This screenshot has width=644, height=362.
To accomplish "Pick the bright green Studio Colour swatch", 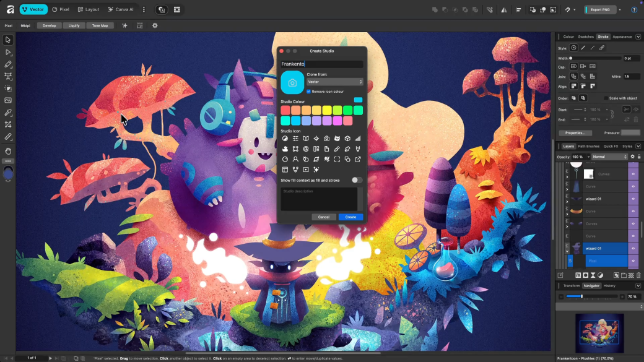I will (347, 110).
